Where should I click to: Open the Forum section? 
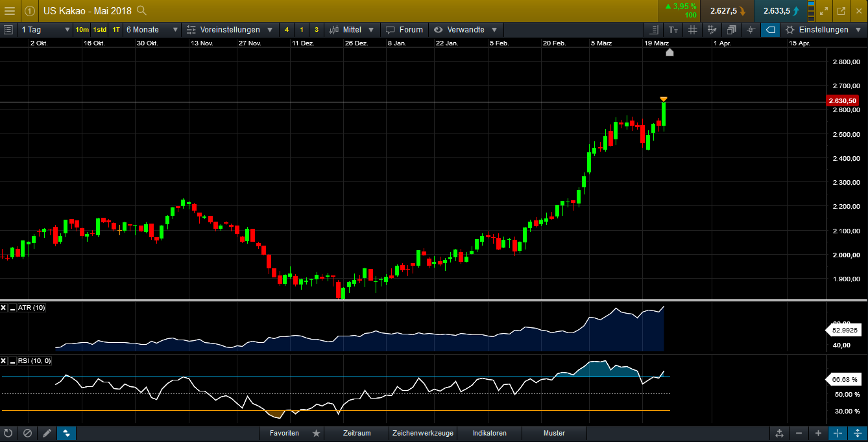pos(405,30)
